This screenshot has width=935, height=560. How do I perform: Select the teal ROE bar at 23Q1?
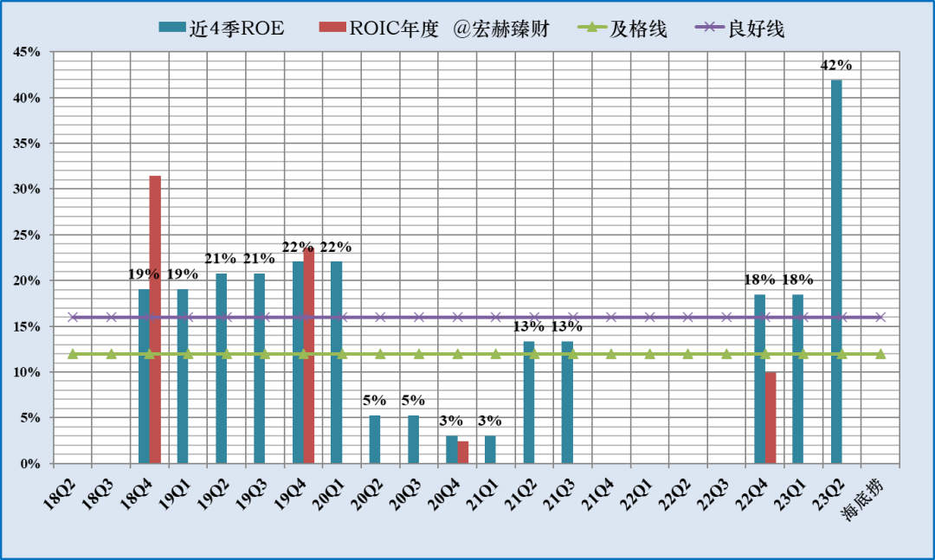[x=798, y=379]
